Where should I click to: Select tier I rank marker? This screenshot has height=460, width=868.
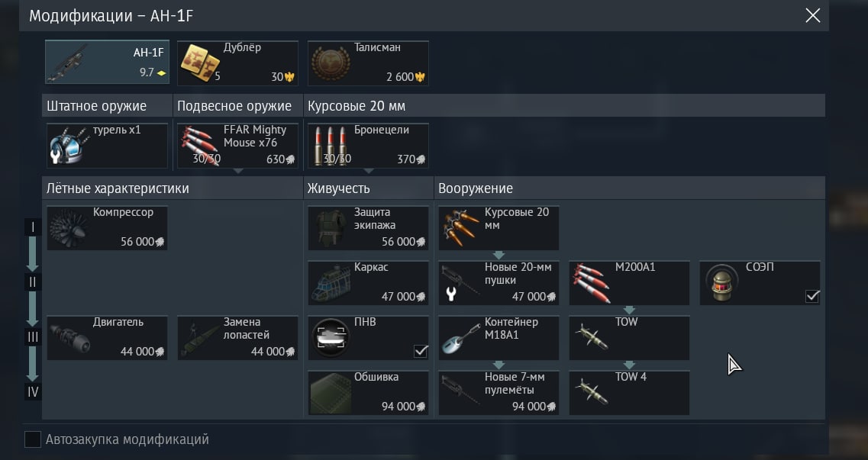point(33,227)
